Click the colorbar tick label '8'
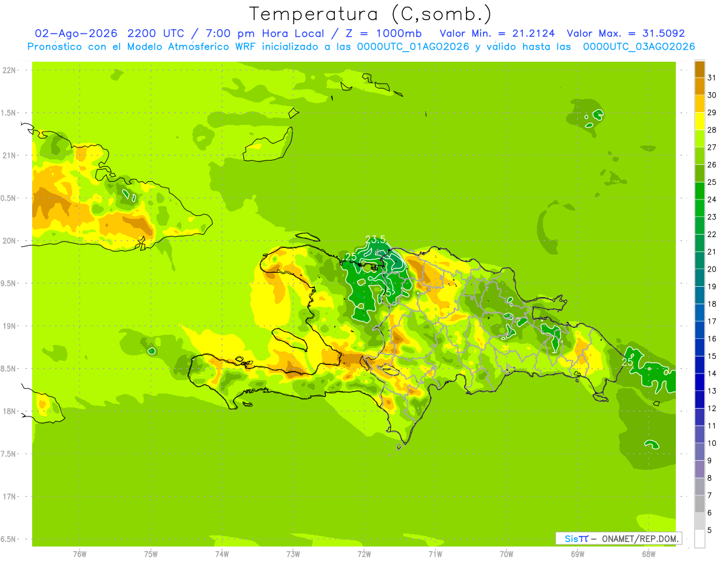 pyautogui.click(x=710, y=478)
